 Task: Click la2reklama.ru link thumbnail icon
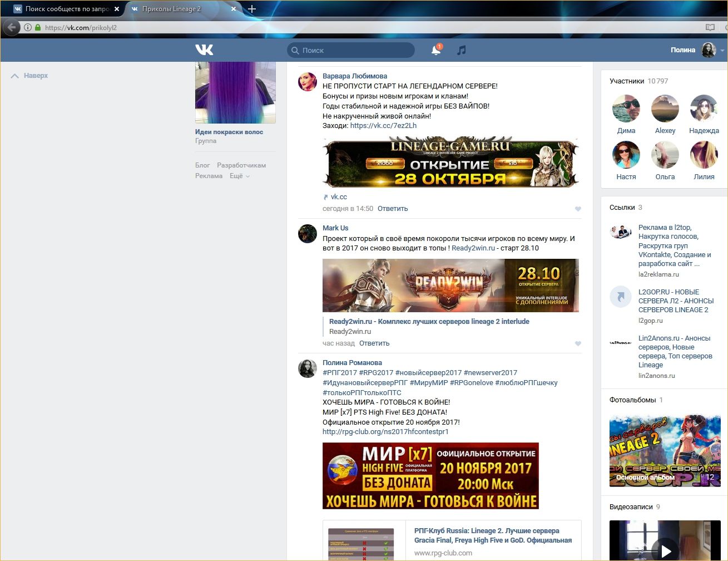(x=621, y=232)
